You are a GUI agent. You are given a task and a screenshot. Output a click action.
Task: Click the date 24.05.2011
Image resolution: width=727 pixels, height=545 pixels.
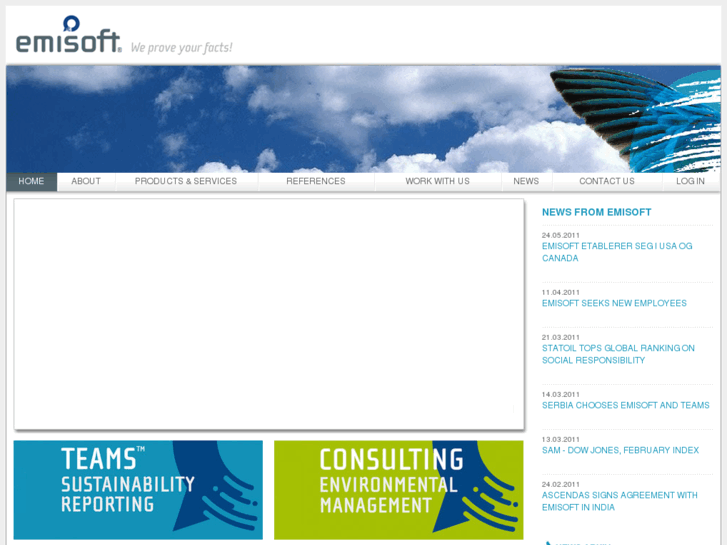pyautogui.click(x=561, y=235)
